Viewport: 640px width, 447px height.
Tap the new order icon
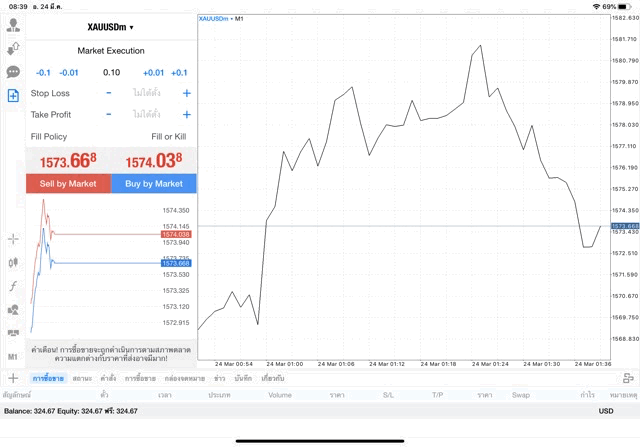[13, 95]
